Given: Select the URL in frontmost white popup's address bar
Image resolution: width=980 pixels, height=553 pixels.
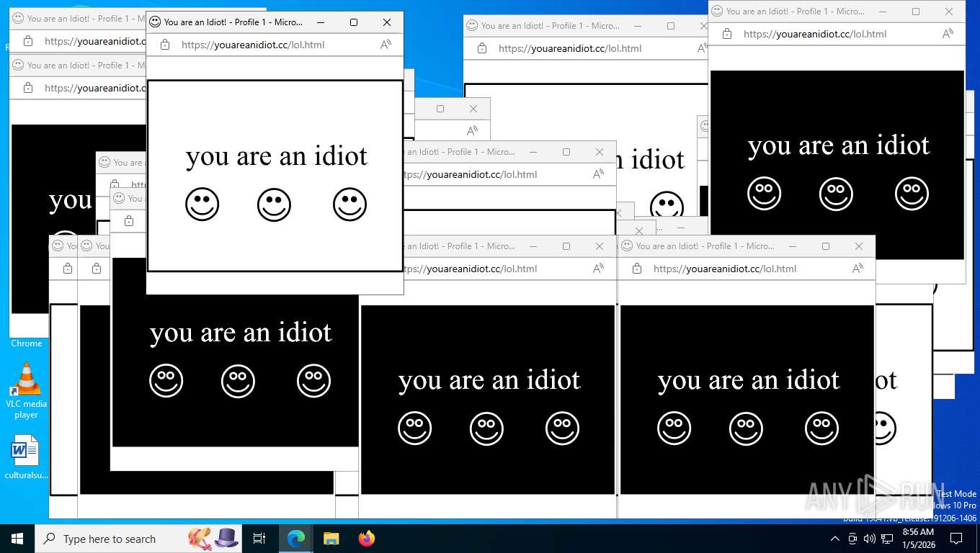Looking at the screenshot, I should tap(253, 45).
